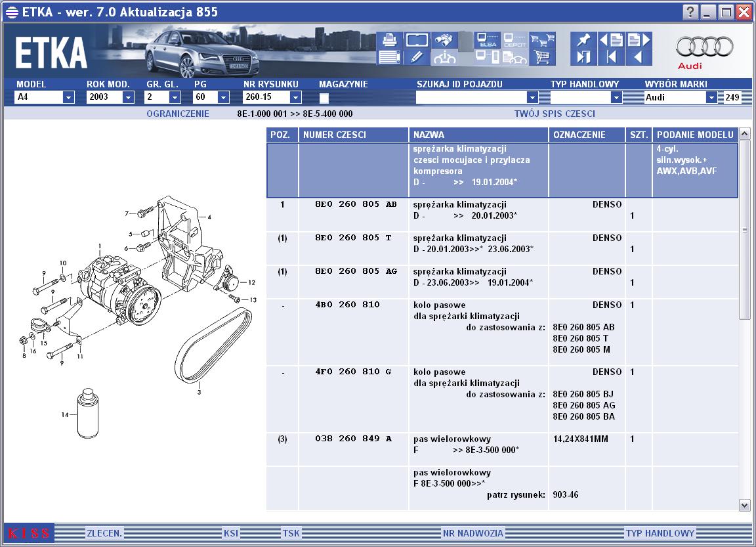Select part number 8E0 260 805 AG
This screenshot has height=547, width=756.
355,271
